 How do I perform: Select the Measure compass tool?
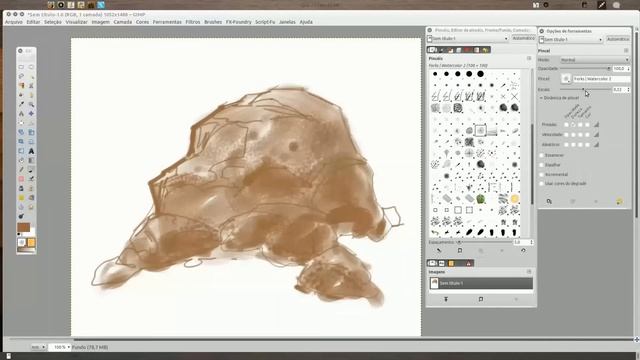[x=21, y=113]
